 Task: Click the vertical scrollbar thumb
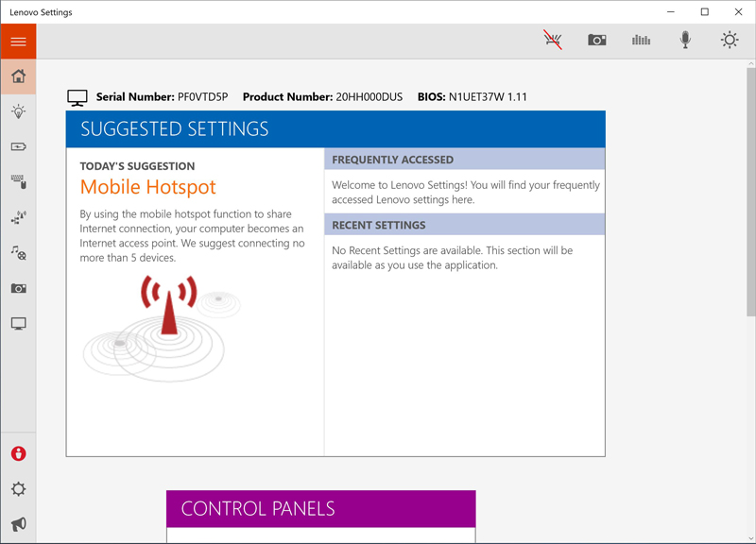point(751,192)
